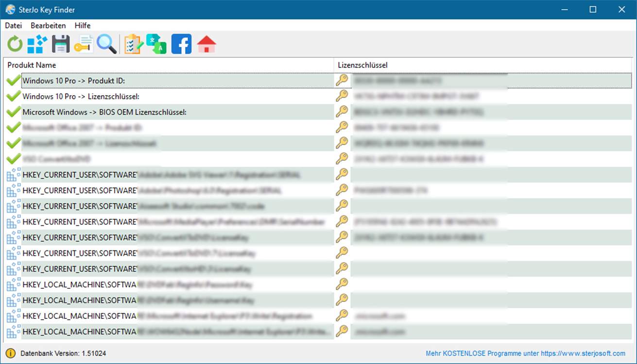Select row 'Microsoft Windows -> BIOS OEM Lizenzschlüssel:'
Viewport: 637px width, 364px height.
(318, 112)
